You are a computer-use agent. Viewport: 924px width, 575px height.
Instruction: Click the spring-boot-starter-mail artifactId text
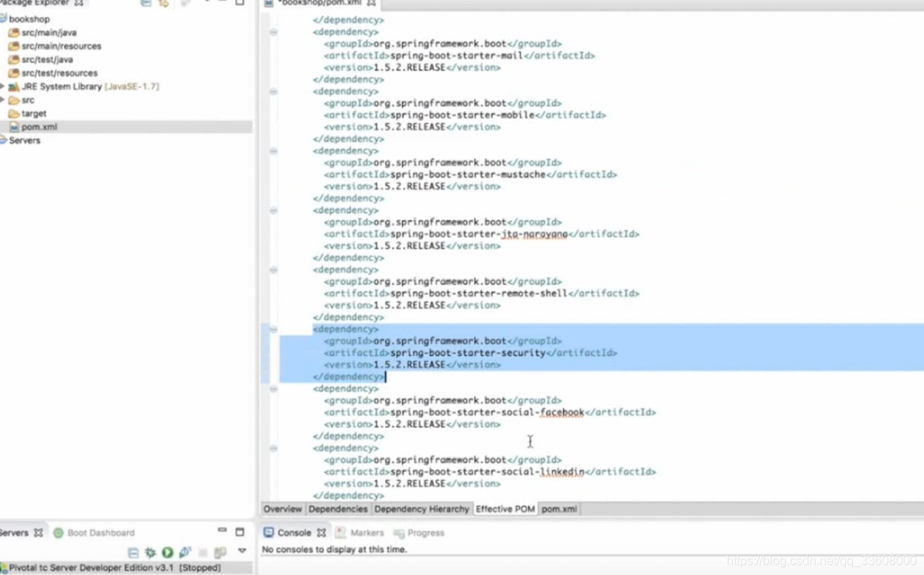(x=457, y=55)
